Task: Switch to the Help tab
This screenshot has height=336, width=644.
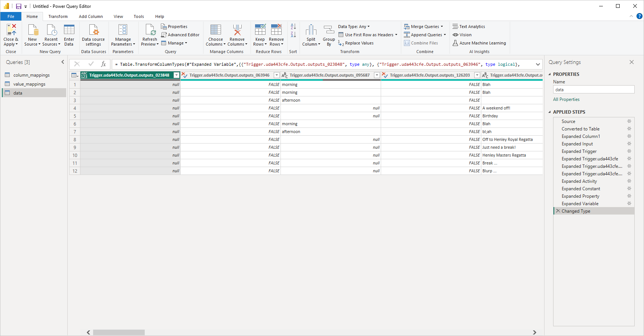Action: click(x=160, y=16)
